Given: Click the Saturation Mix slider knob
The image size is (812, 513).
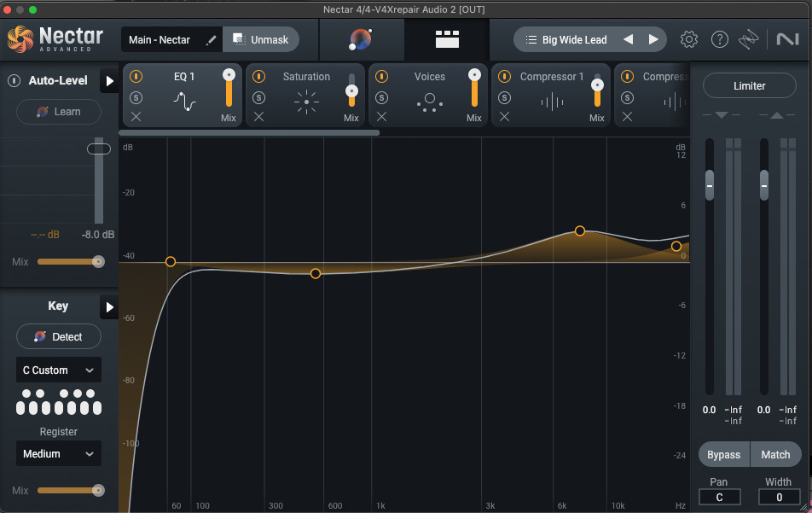Looking at the screenshot, I should tap(351, 91).
